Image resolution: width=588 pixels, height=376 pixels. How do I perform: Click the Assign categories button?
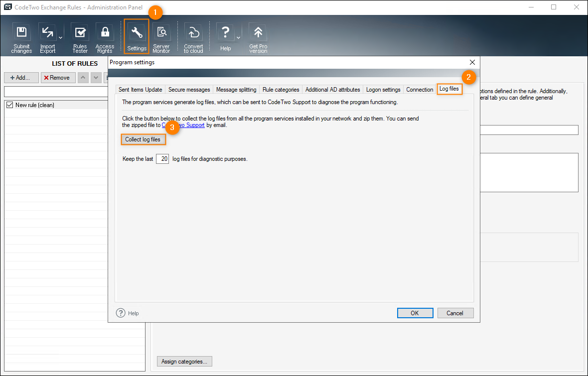tap(184, 362)
